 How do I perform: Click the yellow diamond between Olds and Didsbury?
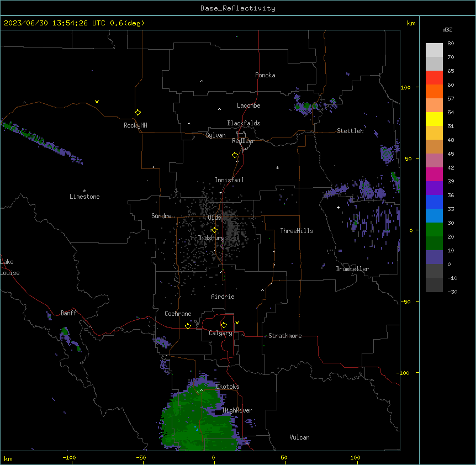[214, 230]
